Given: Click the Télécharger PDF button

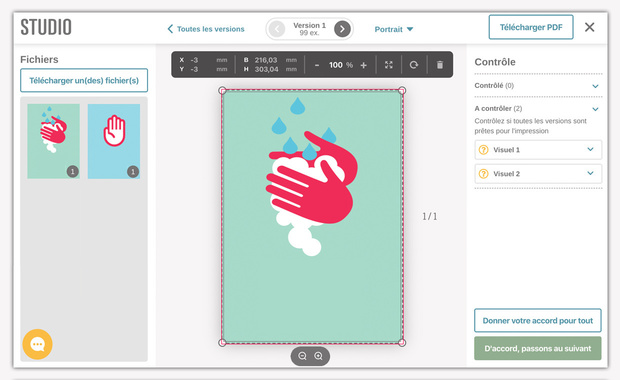Looking at the screenshot, I should tap(531, 27).
